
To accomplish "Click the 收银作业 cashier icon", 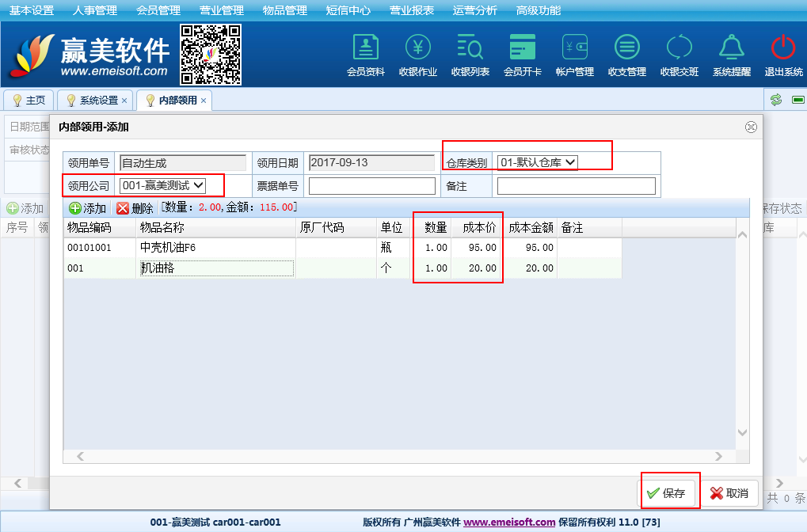I will (418, 48).
